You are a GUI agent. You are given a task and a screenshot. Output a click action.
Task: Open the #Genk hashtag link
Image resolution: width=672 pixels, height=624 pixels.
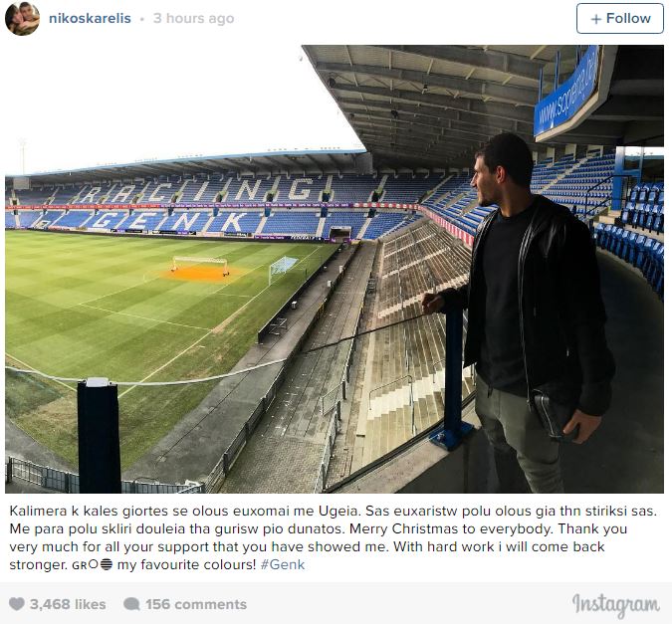tap(283, 565)
